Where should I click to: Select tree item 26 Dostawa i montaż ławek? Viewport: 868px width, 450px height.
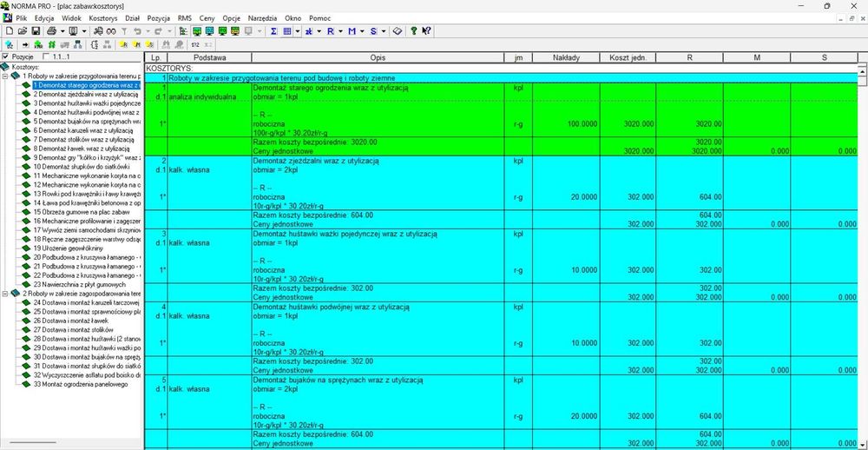[71, 321]
